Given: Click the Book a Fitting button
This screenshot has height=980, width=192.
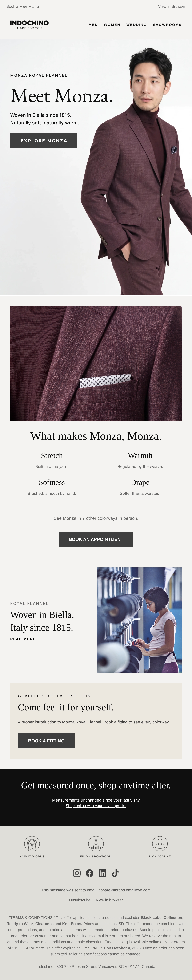Looking at the screenshot, I should coord(46,741).
